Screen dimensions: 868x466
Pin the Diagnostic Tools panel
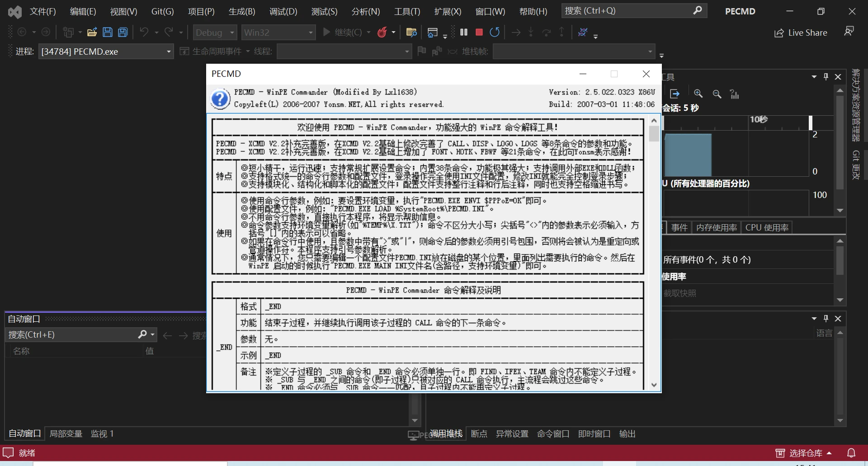826,77
